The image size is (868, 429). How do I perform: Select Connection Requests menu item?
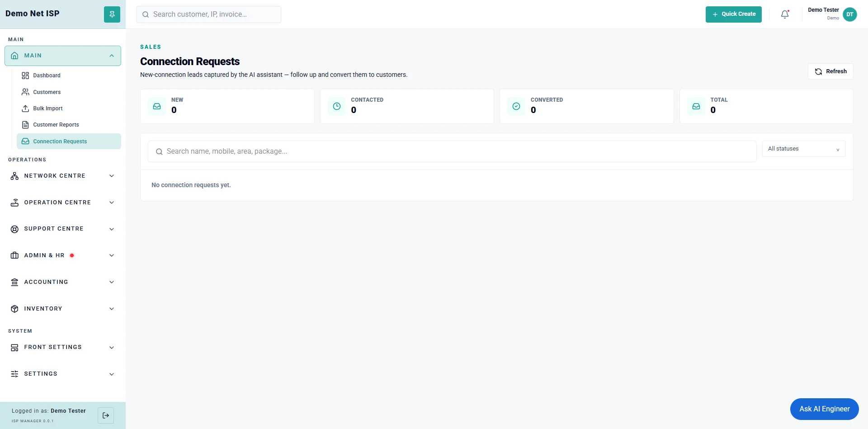[69, 141]
